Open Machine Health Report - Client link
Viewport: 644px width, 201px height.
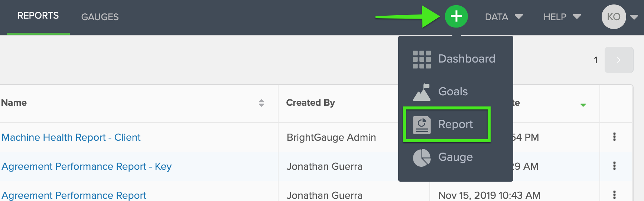coord(71,137)
